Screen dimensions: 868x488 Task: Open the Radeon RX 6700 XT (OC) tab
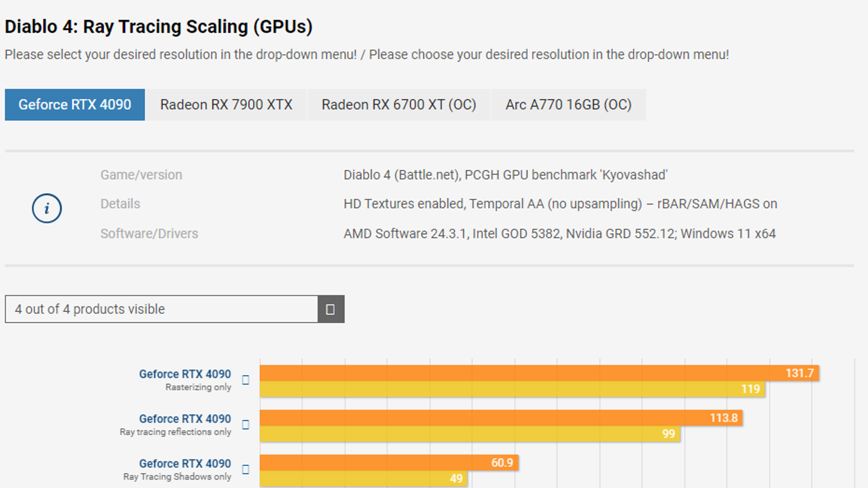click(399, 105)
